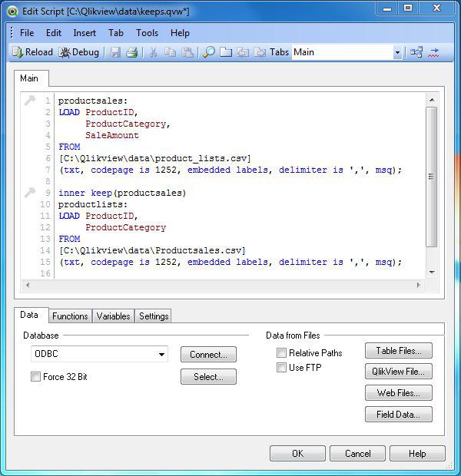Click the Add new tab icon
461x476 pixels.
tap(225, 52)
